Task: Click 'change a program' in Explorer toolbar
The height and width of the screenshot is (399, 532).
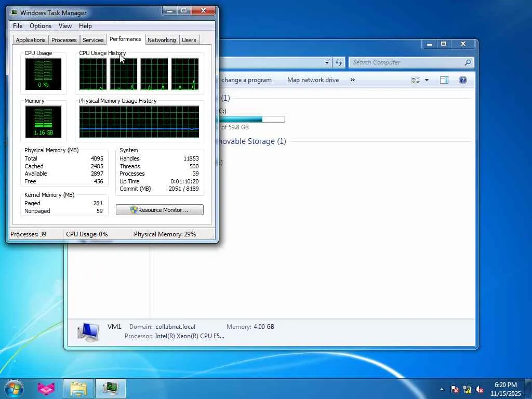Action: click(x=246, y=80)
